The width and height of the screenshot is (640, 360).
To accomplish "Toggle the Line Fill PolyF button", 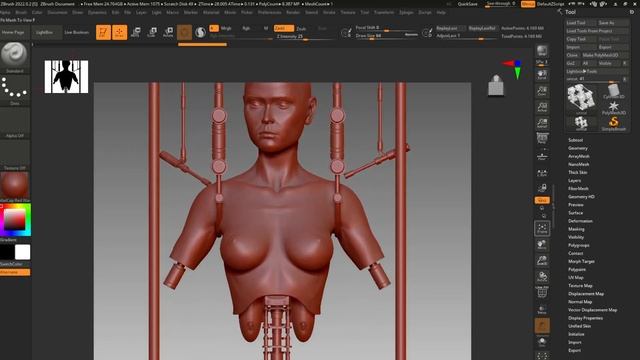I will pos(542,292).
